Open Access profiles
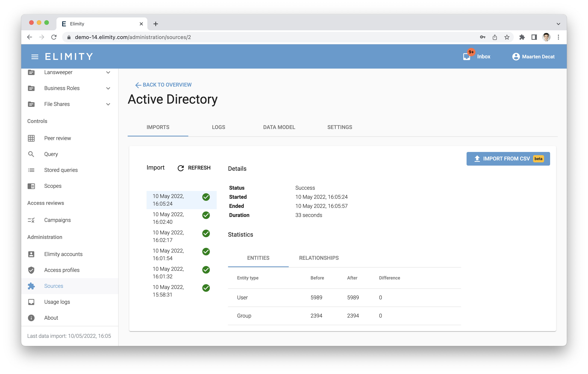This screenshot has height=374, width=588. pos(62,270)
